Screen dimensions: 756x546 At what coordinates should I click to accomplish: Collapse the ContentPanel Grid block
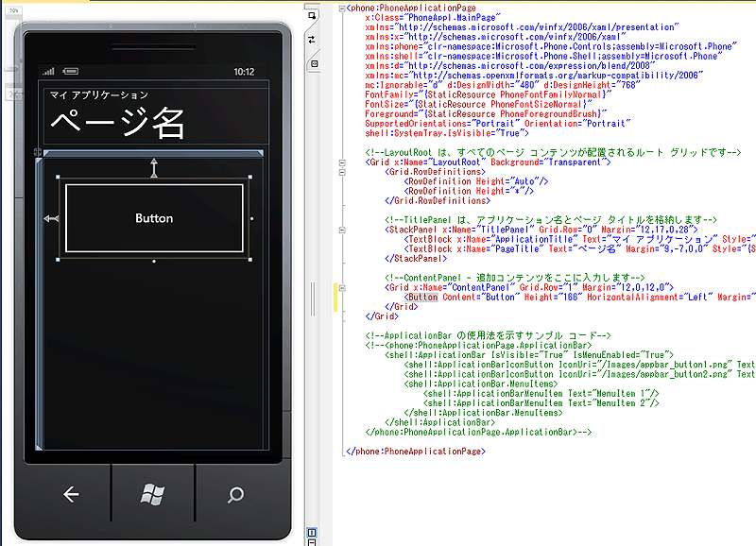coord(342,288)
